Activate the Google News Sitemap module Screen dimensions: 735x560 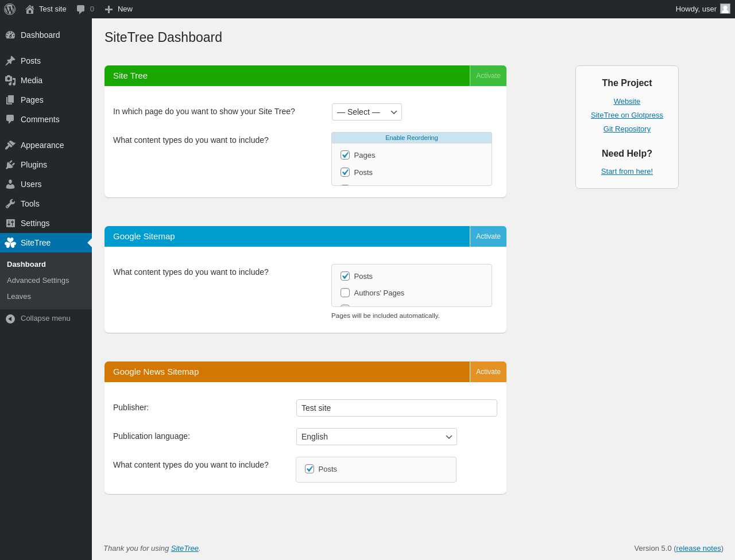(x=488, y=372)
